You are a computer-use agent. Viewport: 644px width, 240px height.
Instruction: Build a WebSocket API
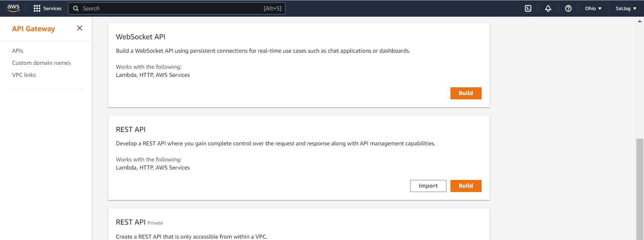click(x=466, y=93)
